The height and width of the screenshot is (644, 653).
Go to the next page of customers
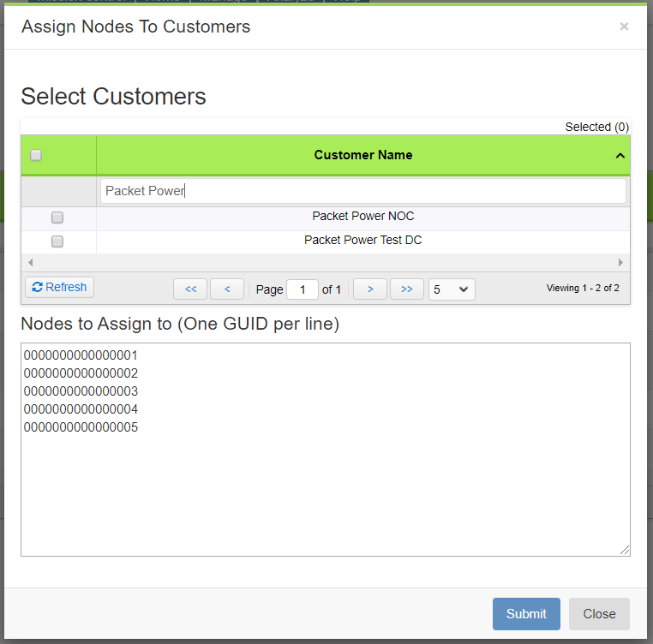(370, 289)
